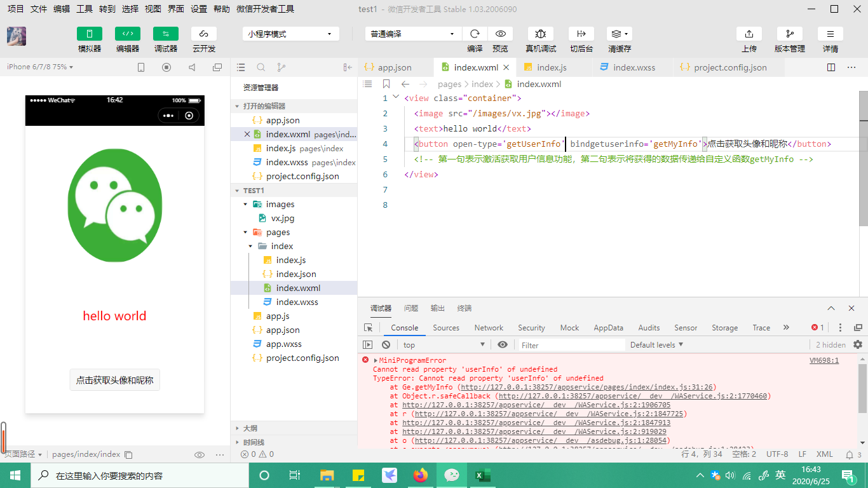Image resolution: width=868 pixels, height=488 pixels.
Task: Click the bookmark icon in breadcrumb bar
Action: [386, 84]
